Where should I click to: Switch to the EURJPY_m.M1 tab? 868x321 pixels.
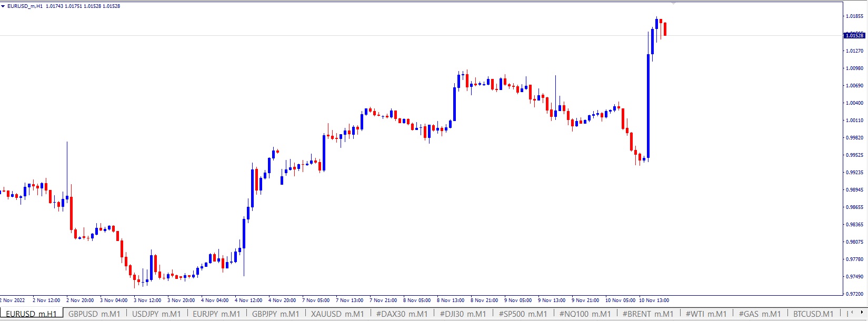pyautogui.click(x=216, y=314)
